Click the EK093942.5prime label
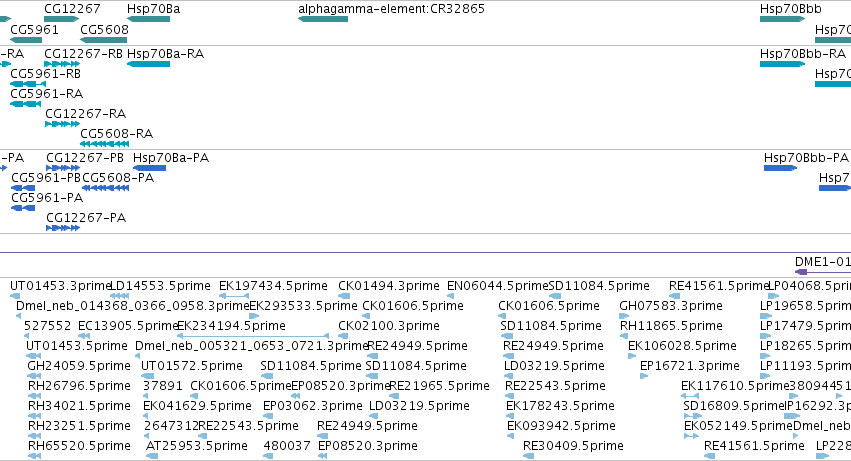851x461 pixels. pos(561,426)
